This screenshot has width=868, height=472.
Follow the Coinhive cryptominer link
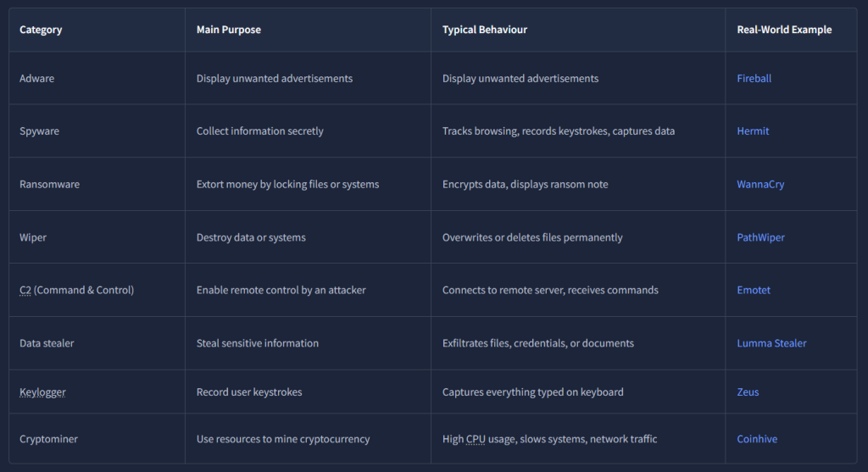[x=757, y=439]
